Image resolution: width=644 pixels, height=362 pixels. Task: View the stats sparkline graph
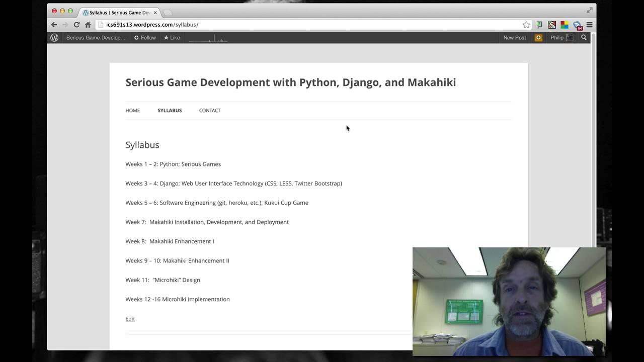pyautogui.click(x=208, y=38)
